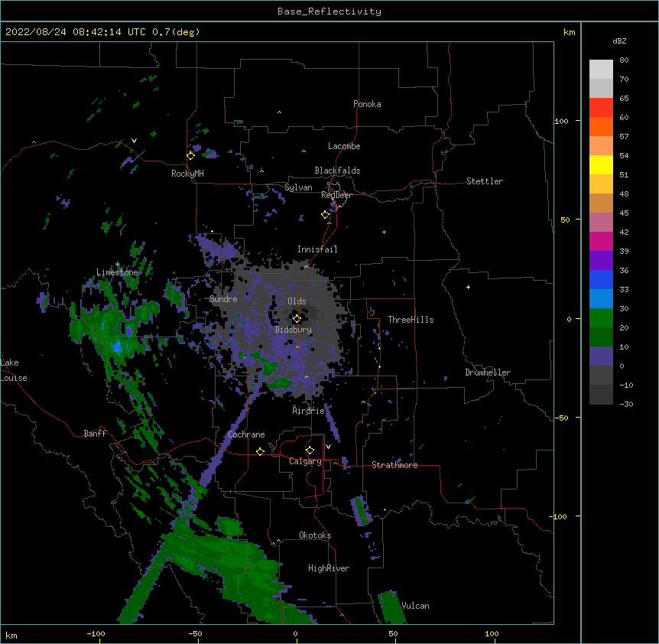Click the Calgary city label
Screen dimensions: 659x644
click(x=305, y=461)
